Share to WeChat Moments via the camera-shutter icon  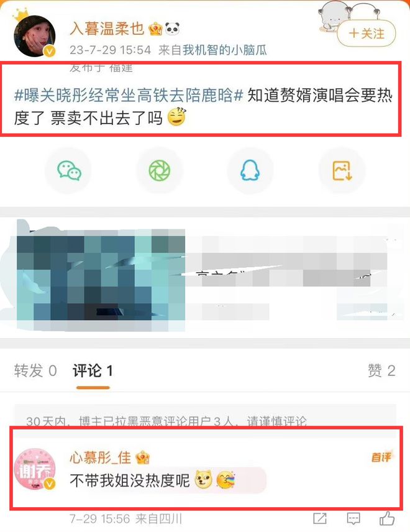[160, 171]
